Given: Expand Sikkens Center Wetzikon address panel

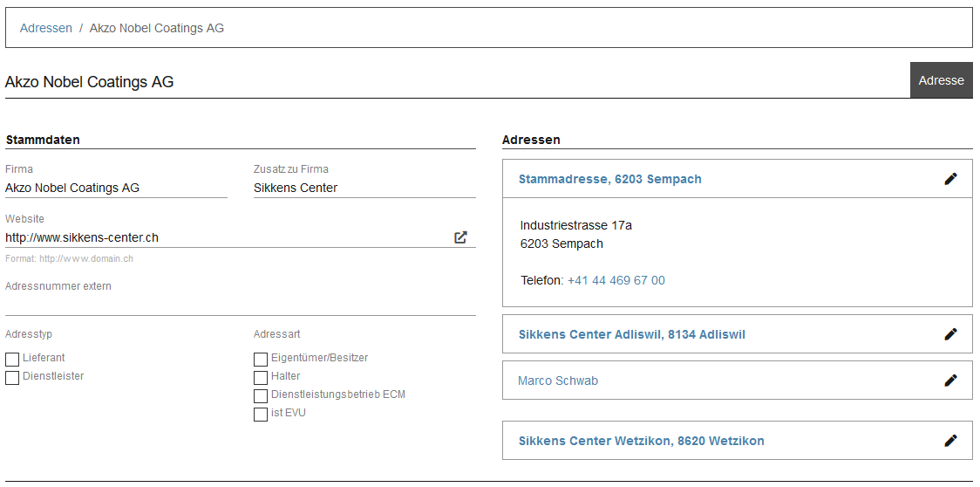Looking at the screenshot, I should click(641, 441).
